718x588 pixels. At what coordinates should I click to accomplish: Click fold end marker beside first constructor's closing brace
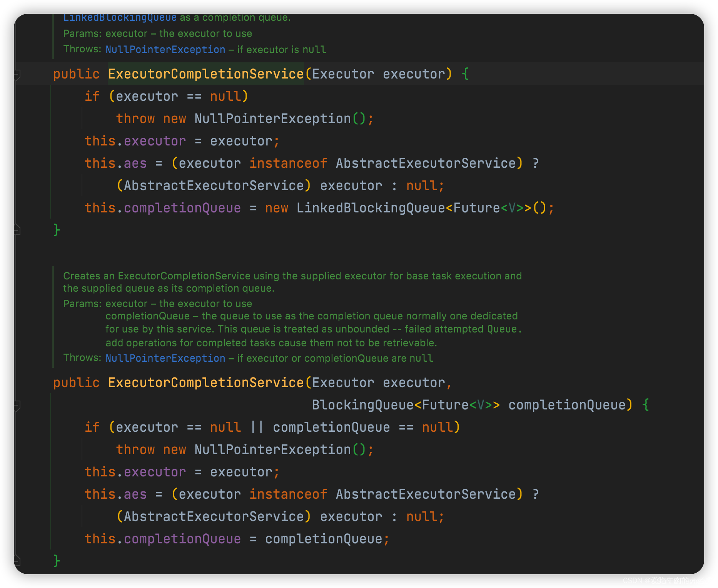point(17,230)
